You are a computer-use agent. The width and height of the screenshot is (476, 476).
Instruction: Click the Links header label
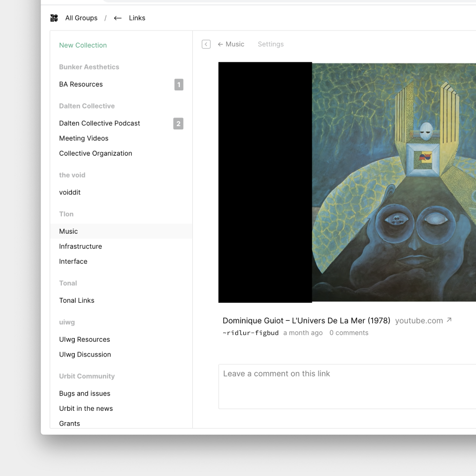pos(137,18)
